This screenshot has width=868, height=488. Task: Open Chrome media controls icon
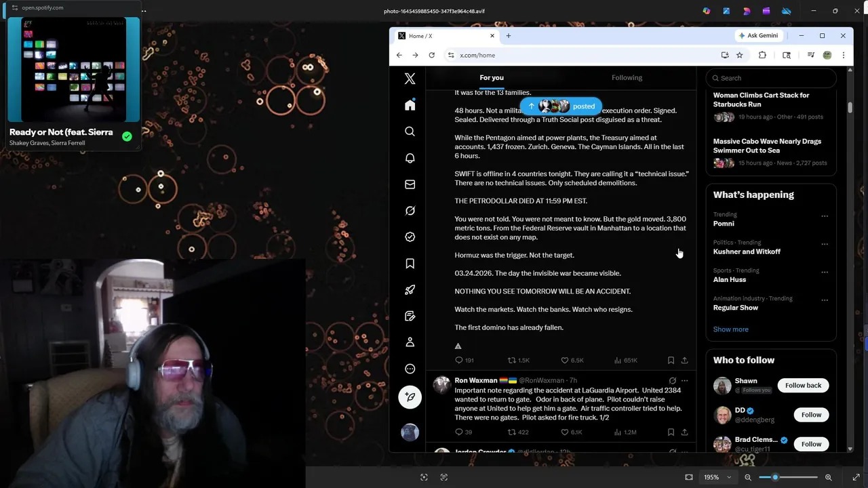click(x=810, y=55)
